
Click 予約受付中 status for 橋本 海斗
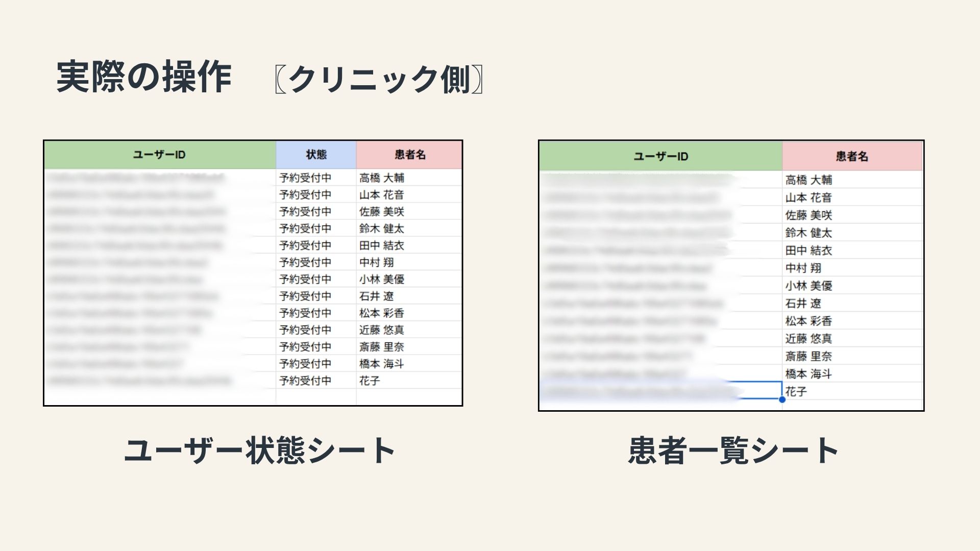click(x=305, y=364)
